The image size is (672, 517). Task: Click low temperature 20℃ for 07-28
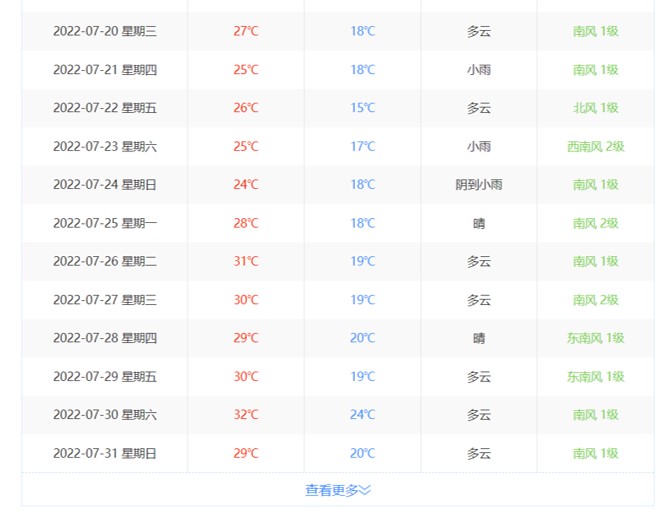pos(363,338)
